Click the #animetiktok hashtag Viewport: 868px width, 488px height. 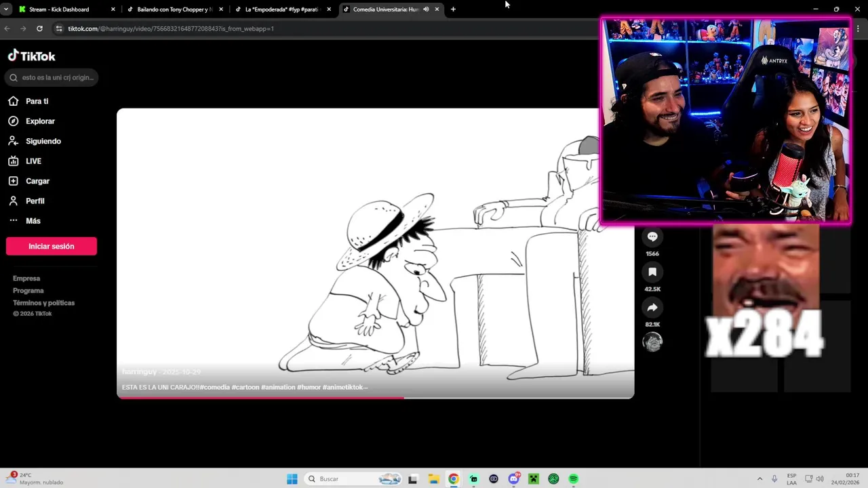click(344, 387)
